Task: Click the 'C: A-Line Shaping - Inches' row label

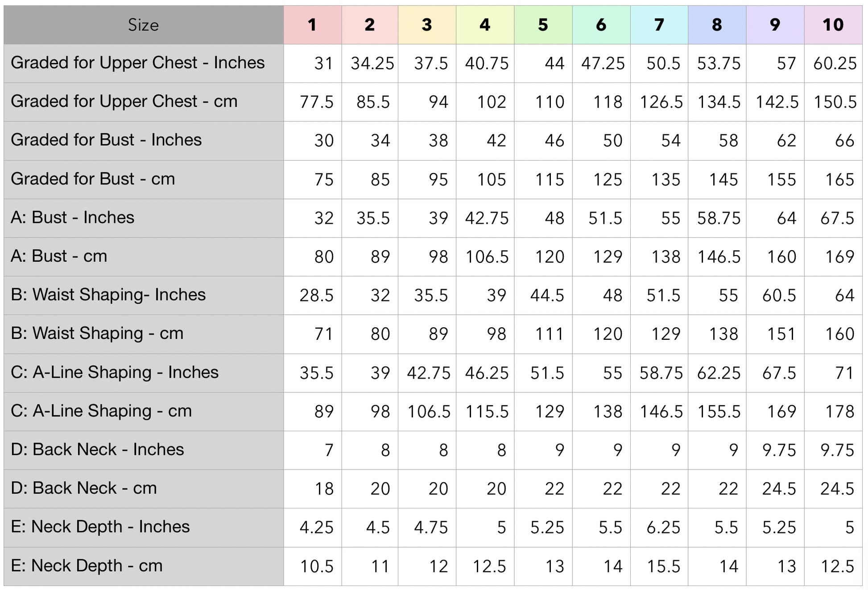Action: click(x=115, y=372)
